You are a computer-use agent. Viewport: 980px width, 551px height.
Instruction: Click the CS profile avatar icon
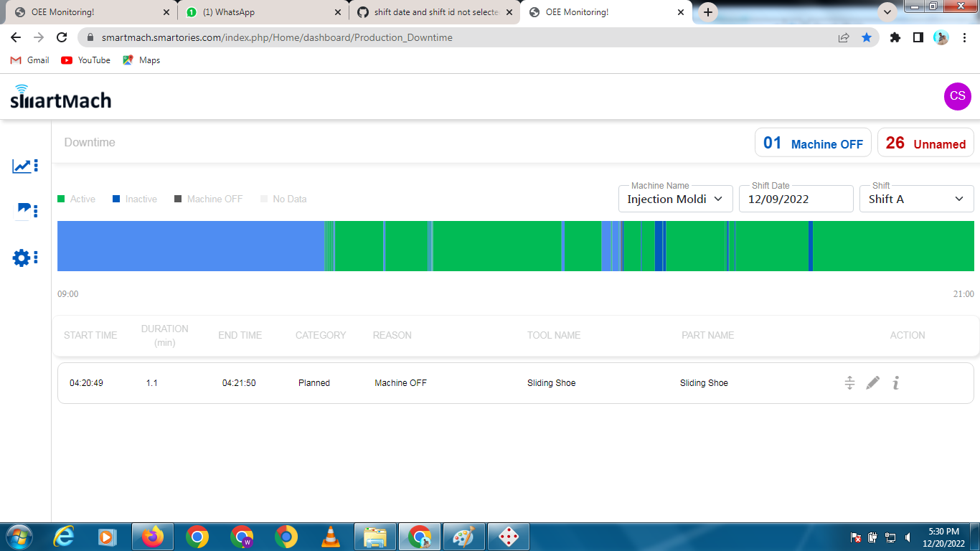pos(957,96)
